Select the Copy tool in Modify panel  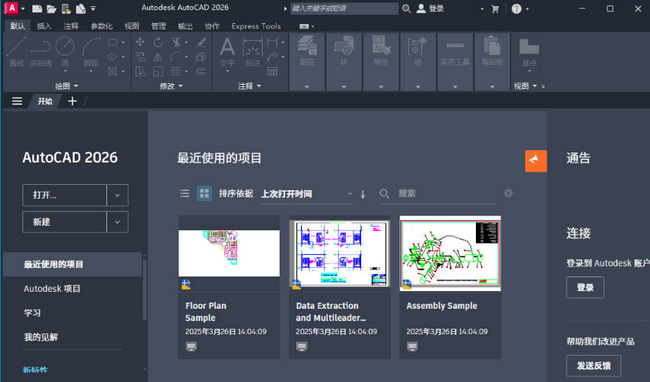140,57
